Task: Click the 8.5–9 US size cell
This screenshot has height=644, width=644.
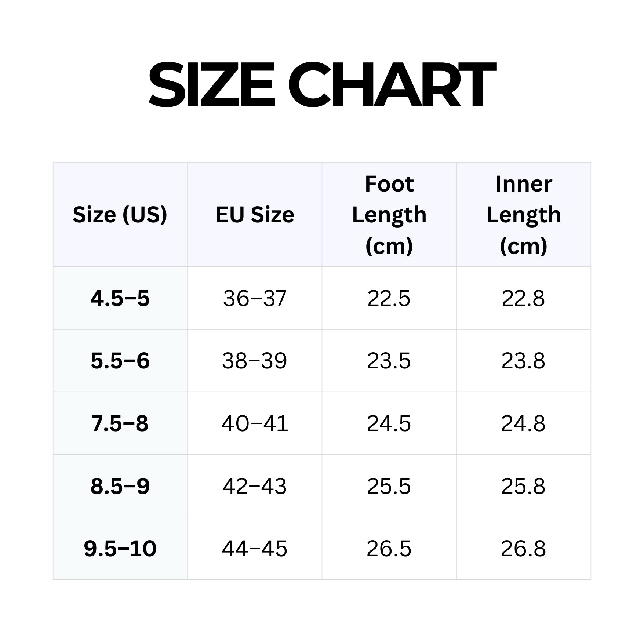Action: coord(120,486)
